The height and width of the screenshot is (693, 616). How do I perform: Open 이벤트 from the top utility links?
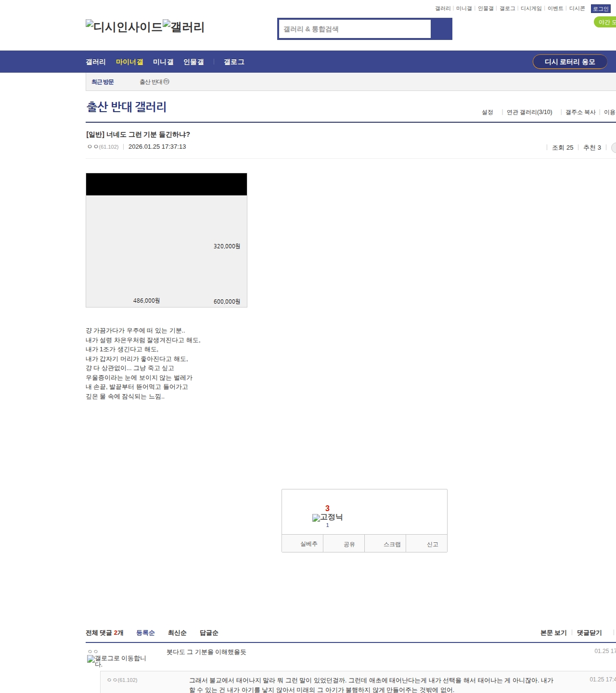(555, 8)
